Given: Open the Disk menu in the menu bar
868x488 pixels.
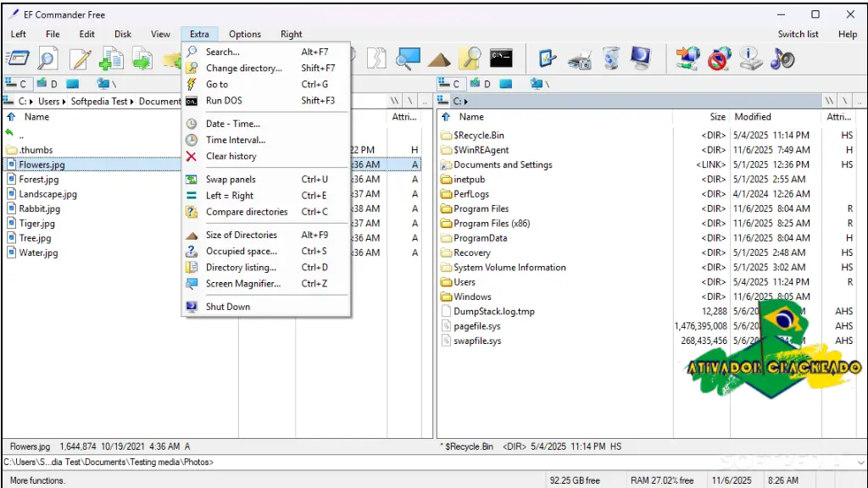Looking at the screenshot, I should [x=123, y=34].
